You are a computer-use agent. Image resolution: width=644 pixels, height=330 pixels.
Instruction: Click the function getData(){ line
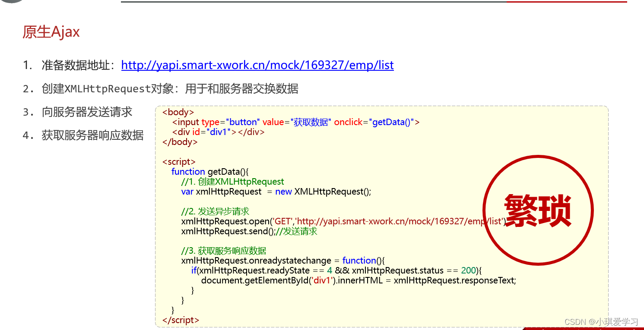(x=210, y=172)
